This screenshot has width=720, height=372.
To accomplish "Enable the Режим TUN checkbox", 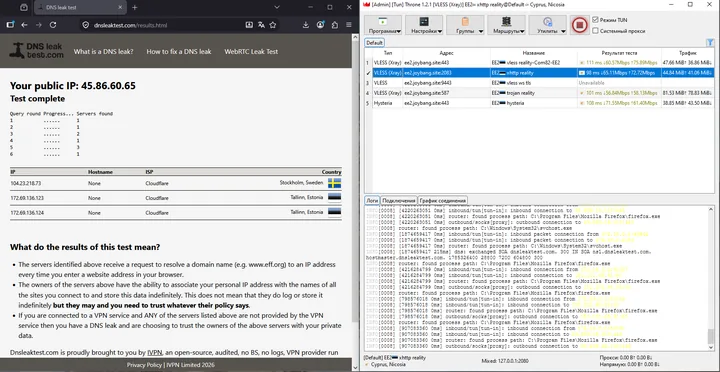I will 596,20.
